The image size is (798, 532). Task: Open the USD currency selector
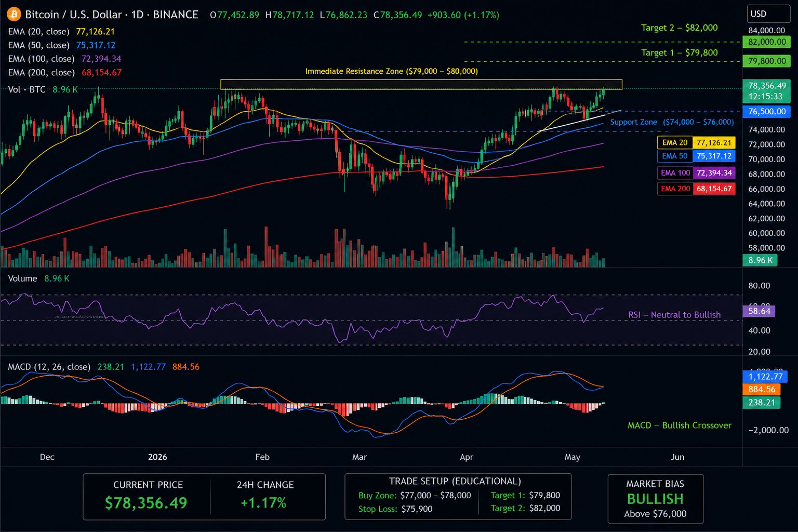click(769, 14)
